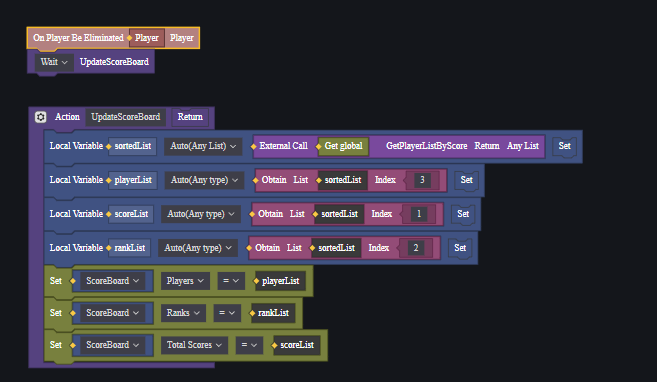The image size is (657, 382).
Task: Open the ScoreBoard dropdown in Ranks row
Action: point(112,313)
